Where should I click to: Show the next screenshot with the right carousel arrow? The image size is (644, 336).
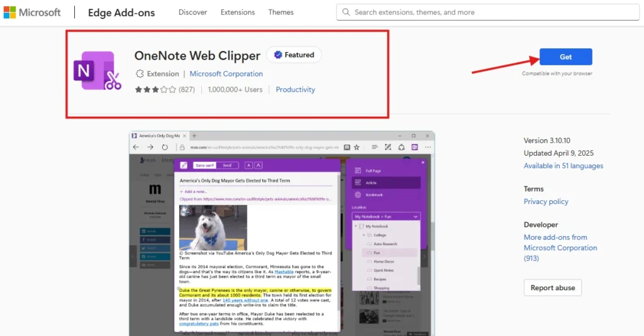point(425,256)
